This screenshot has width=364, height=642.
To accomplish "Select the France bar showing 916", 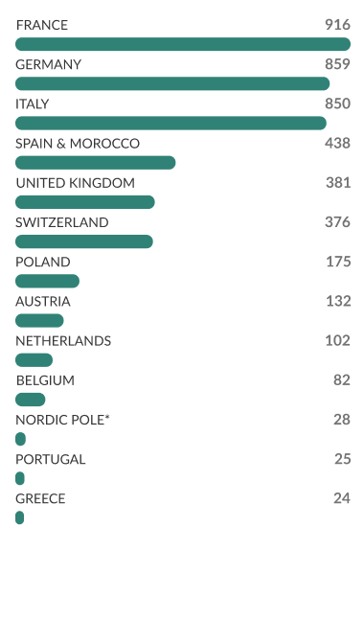I will pyautogui.click(x=183, y=44).
